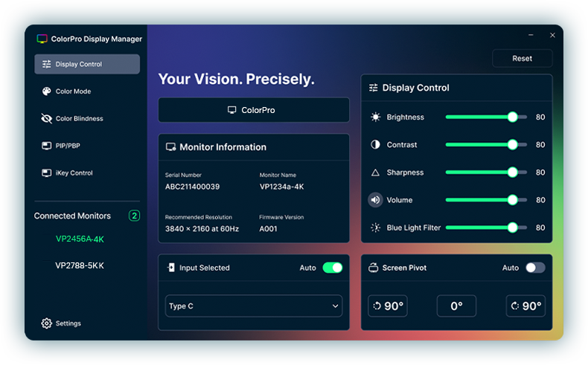Screen dimensions: 588x365
Task: Click the Volume slider handle
Action: (x=512, y=200)
